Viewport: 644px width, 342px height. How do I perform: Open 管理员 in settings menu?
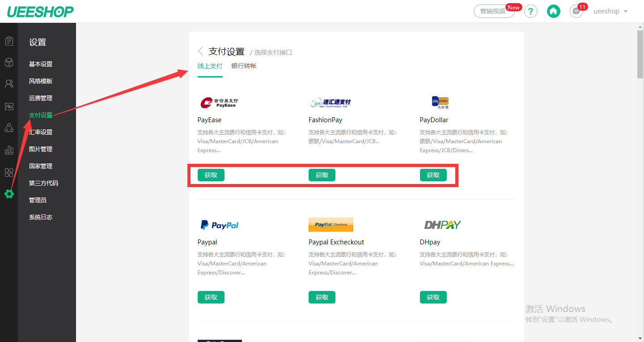38,200
